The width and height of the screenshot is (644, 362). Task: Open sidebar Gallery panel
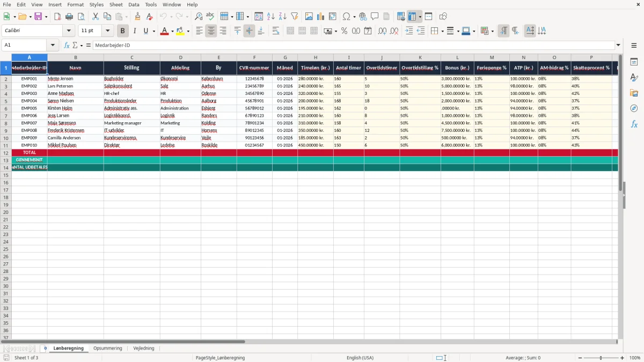634,93
